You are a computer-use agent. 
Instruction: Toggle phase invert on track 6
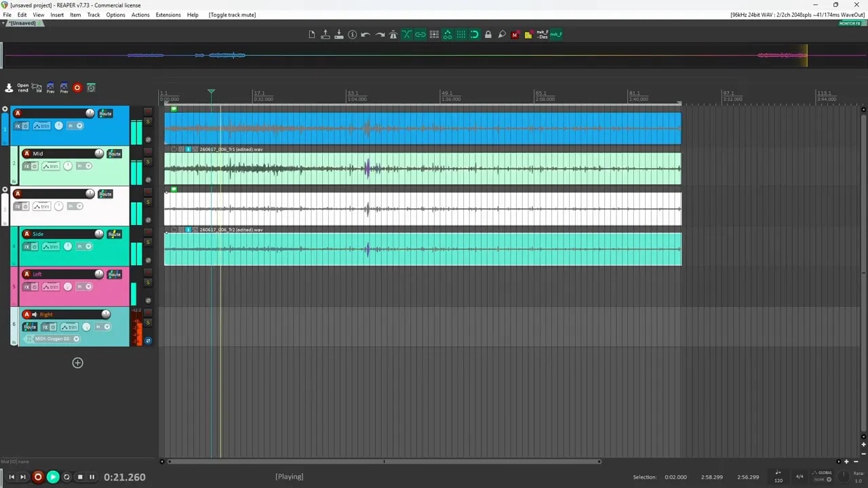(x=148, y=341)
